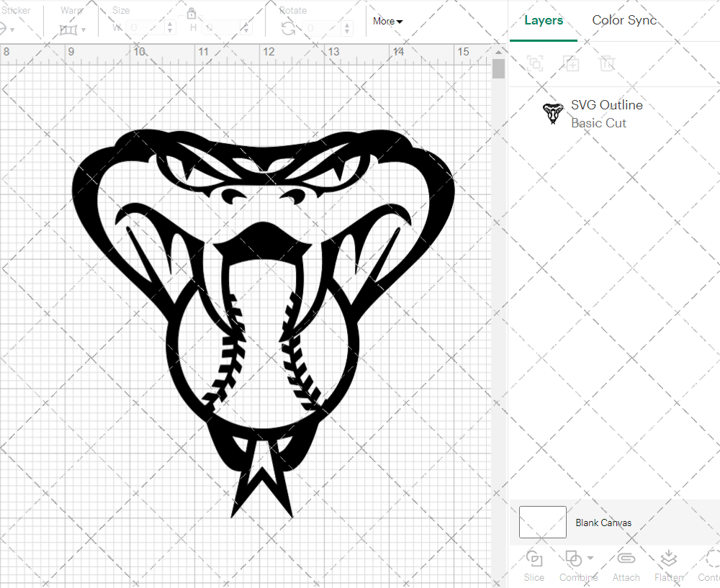Screen dimensions: 720x588
Task: Click the Warp tool icon
Action: [x=69, y=29]
